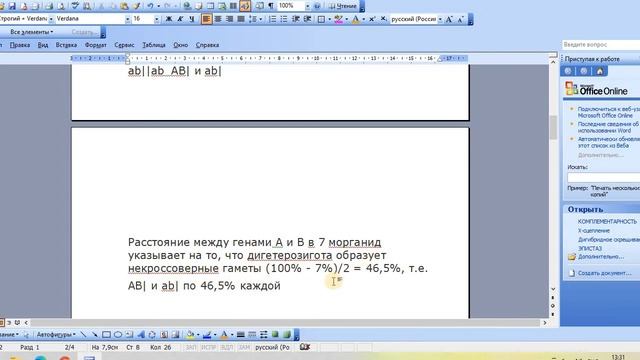Click 'Дополнительно...' link with folder icon
The height and width of the screenshot is (360, 640).
tap(601, 257)
